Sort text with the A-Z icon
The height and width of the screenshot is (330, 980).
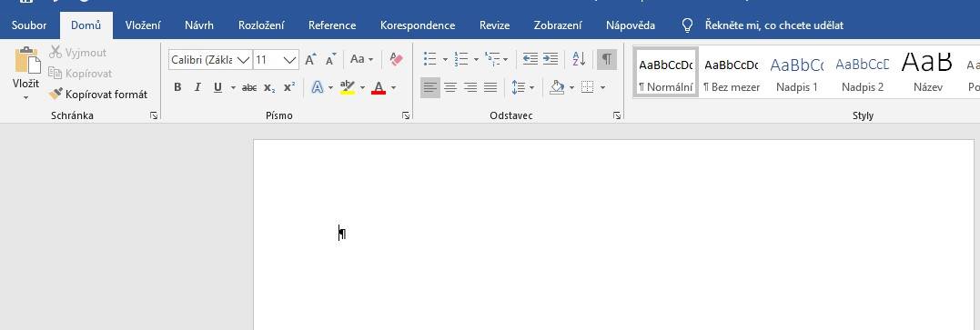pyautogui.click(x=580, y=59)
